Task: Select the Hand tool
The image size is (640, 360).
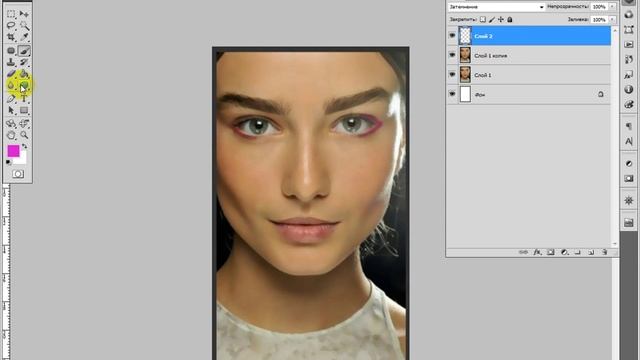Action: 11,135
